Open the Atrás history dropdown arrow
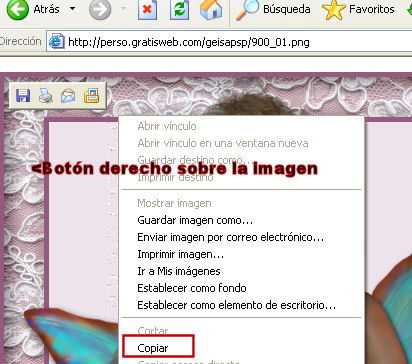The image size is (412, 364). tap(72, 9)
